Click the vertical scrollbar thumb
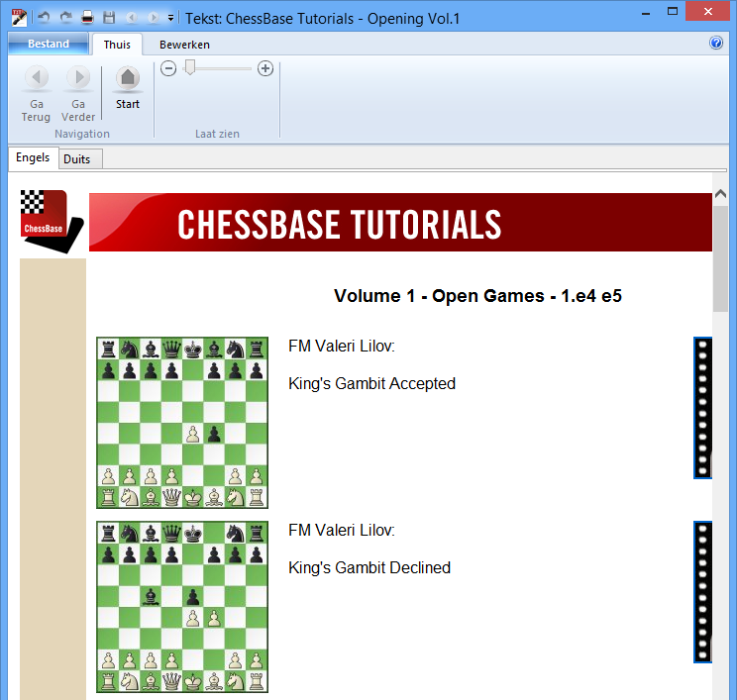The image size is (737, 700). point(720,258)
